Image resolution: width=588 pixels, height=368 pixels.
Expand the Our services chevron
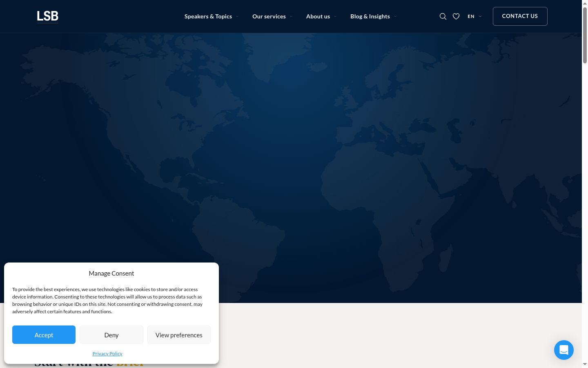pos(291,16)
